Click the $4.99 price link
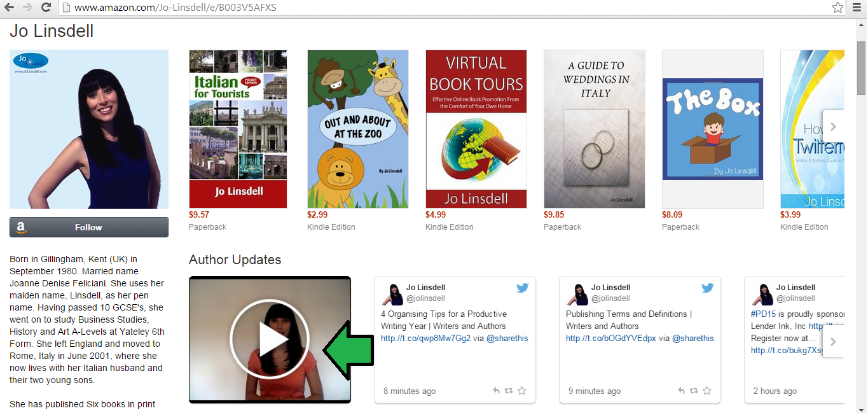 436,215
